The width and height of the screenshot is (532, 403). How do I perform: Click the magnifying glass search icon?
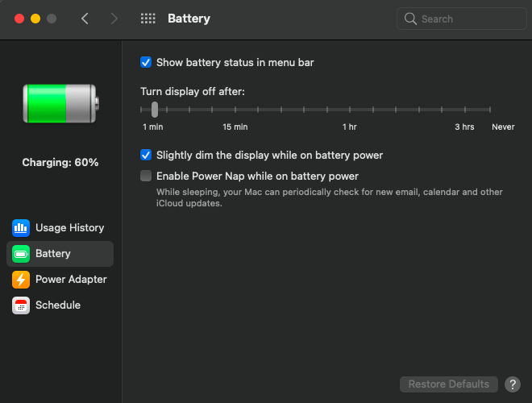pos(411,19)
